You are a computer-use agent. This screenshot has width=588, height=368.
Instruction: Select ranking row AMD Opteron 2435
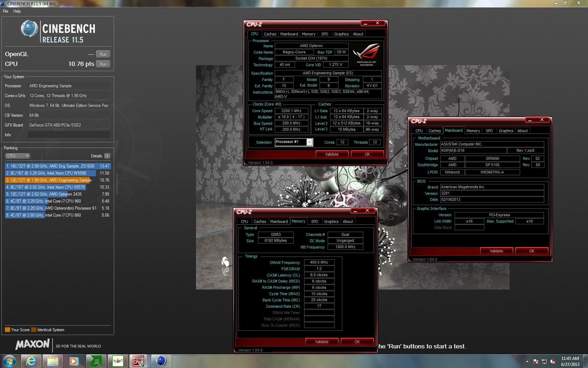(x=58, y=194)
